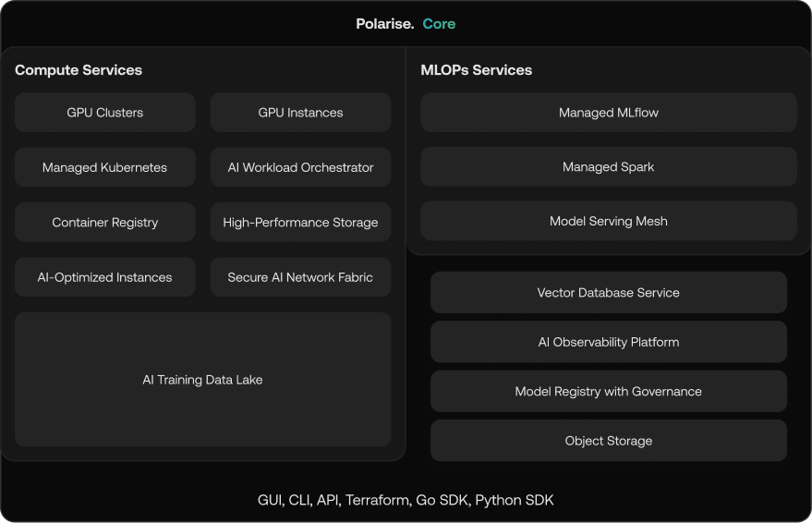Select the AI Observability Platform bar
The image size is (812, 523).
point(609,342)
